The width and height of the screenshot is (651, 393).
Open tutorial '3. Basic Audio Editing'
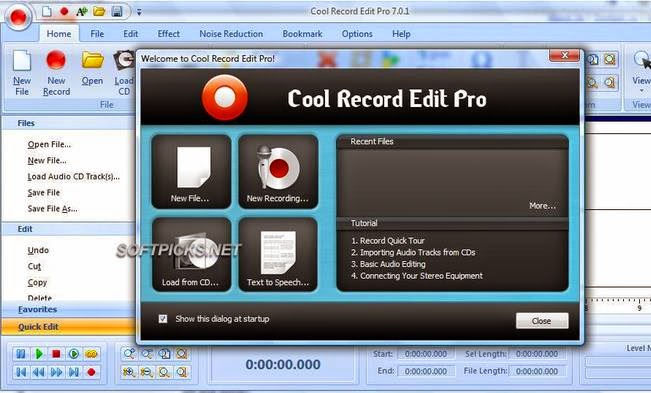coord(388,264)
